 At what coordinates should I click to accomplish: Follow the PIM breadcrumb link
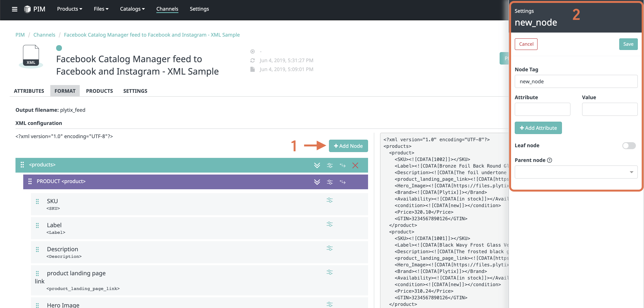(20, 35)
